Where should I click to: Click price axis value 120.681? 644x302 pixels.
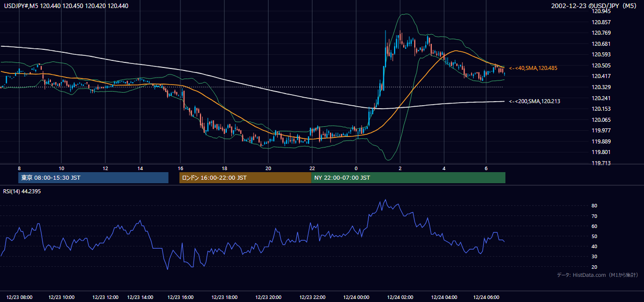pyautogui.click(x=602, y=44)
